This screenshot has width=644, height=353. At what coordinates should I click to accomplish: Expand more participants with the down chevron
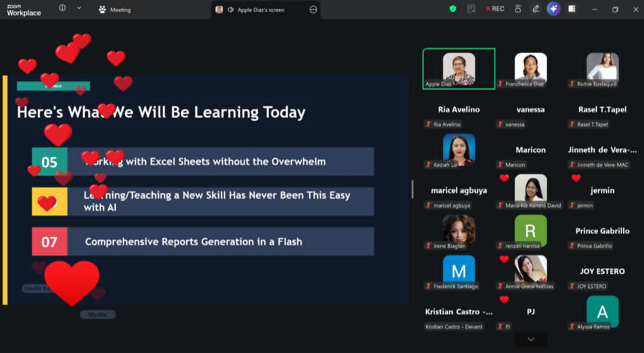coord(531,339)
